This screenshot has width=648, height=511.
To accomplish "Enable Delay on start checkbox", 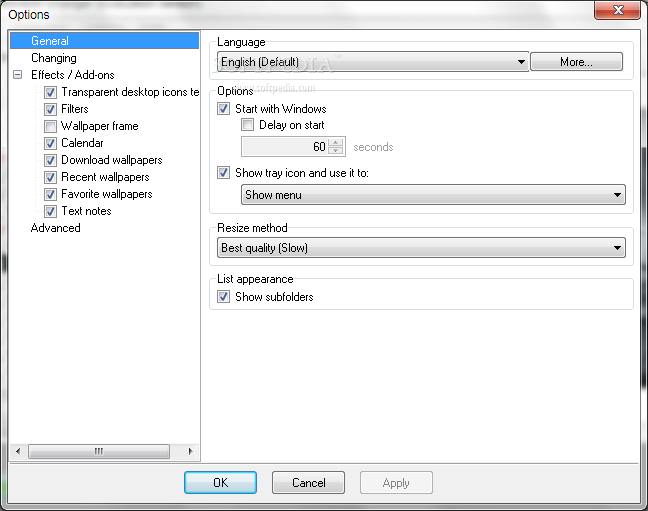I will (x=248, y=124).
